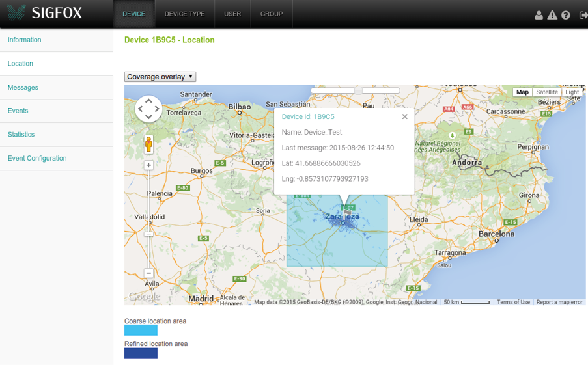This screenshot has height=365, width=588.
Task: Select the Light map style button
Action: (572, 92)
